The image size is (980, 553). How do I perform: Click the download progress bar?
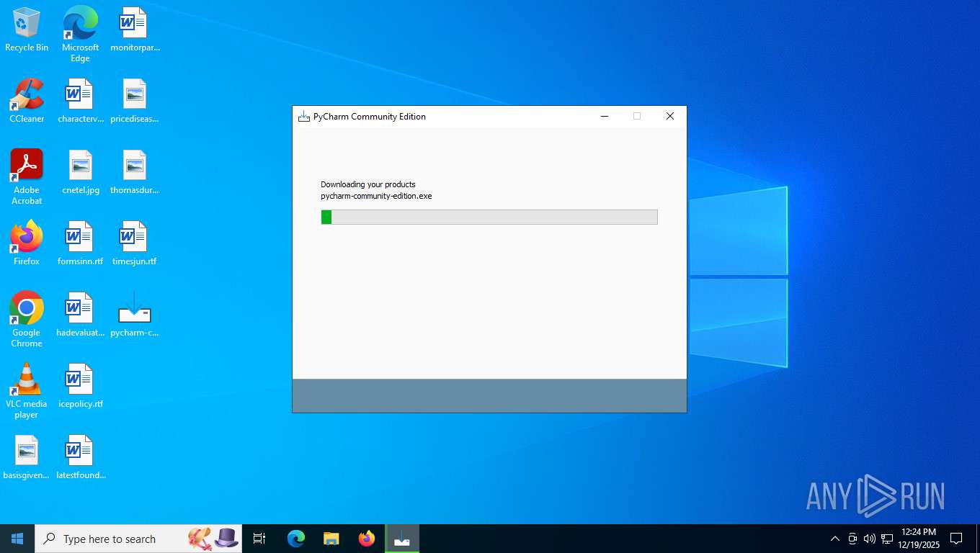pyautogui.click(x=489, y=217)
